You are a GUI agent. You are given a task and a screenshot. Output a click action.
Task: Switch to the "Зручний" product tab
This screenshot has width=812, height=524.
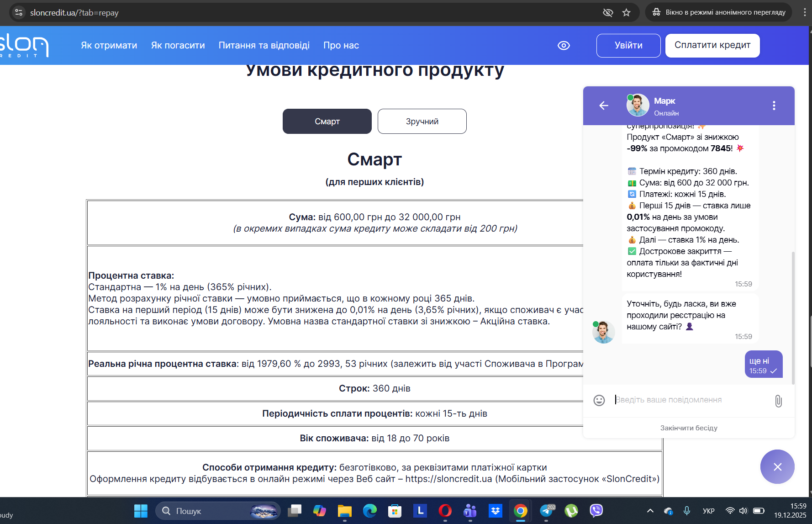[x=422, y=121]
